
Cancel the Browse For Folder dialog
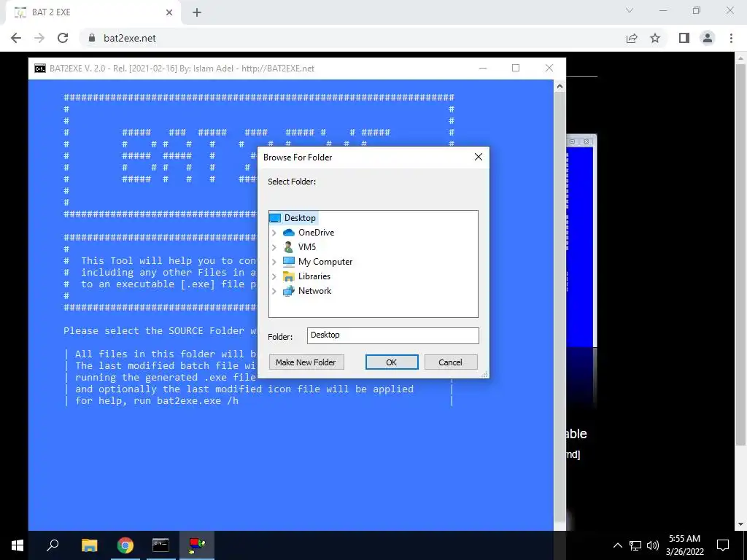(450, 362)
